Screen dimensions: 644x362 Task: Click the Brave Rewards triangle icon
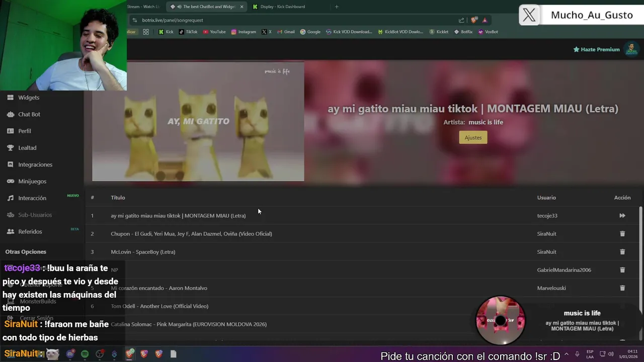(x=485, y=20)
